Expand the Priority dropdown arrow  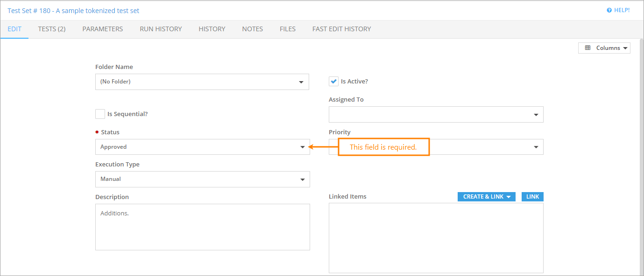(536, 147)
